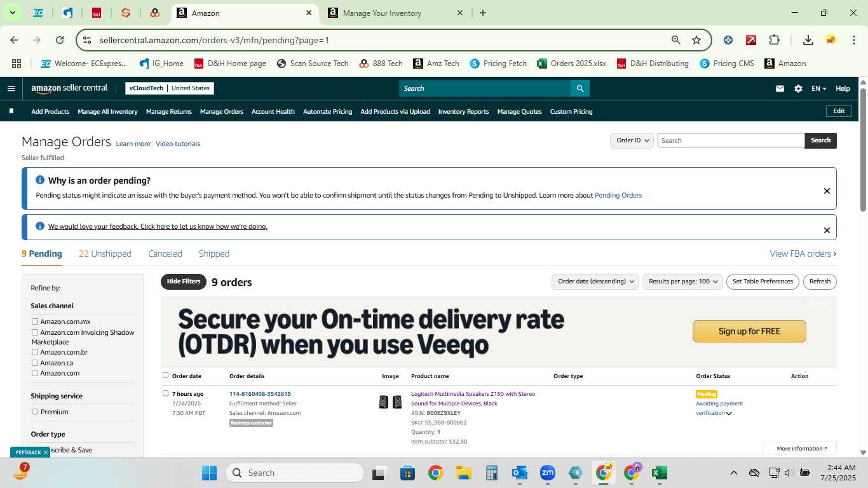
Task: Click the bookmark flag icon in nav bar
Action: click(11, 111)
